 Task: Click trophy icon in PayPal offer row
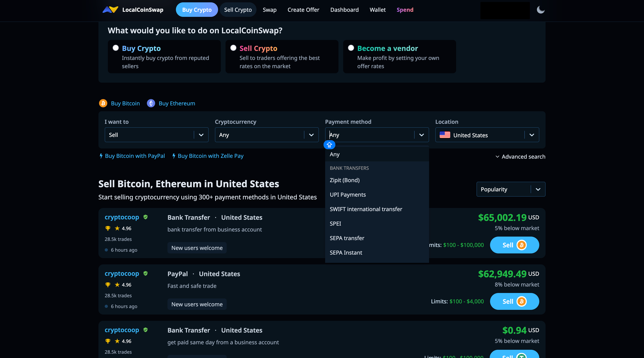point(108,285)
